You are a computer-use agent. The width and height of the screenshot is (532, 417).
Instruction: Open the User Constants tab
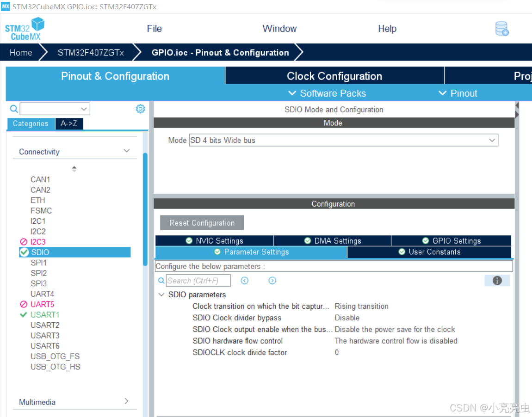(429, 252)
